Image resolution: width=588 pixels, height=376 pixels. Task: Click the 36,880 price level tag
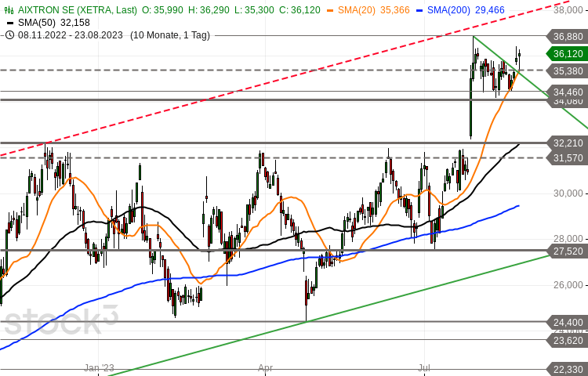567,36
